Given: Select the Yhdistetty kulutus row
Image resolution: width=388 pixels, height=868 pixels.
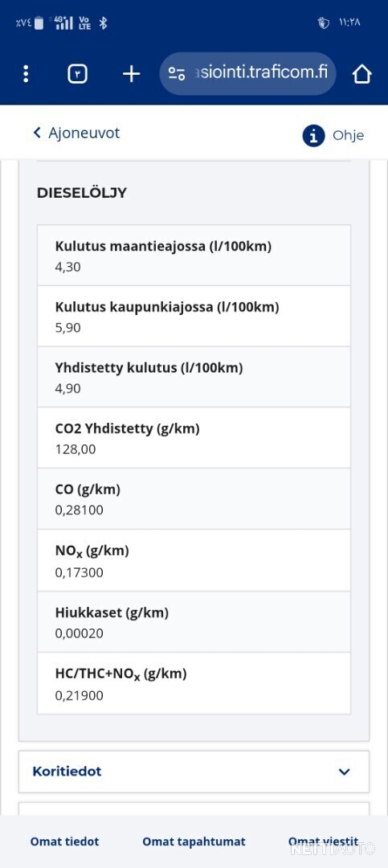Looking at the screenshot, I should [194, 377].
